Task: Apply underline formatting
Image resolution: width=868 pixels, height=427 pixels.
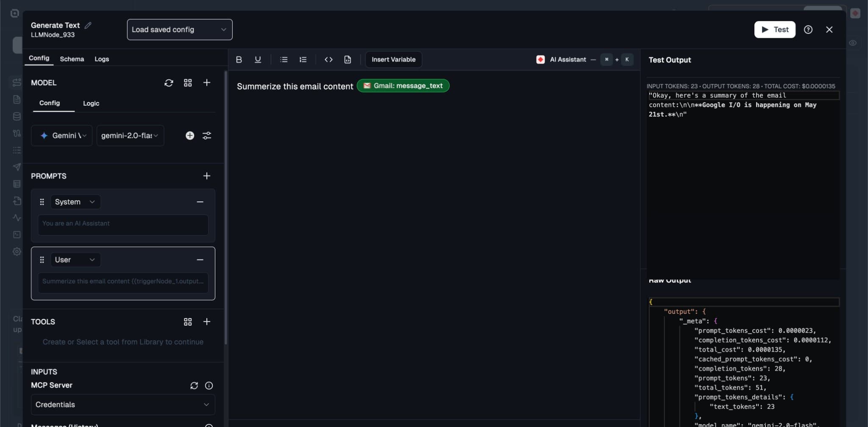Action: pos(258,59)
